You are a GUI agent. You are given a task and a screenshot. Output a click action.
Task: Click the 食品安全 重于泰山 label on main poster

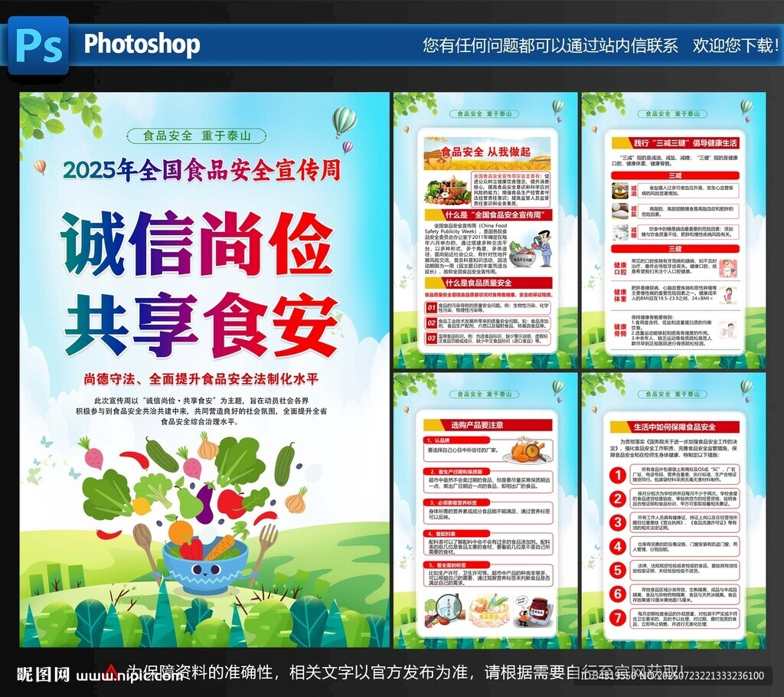point(197,136)
